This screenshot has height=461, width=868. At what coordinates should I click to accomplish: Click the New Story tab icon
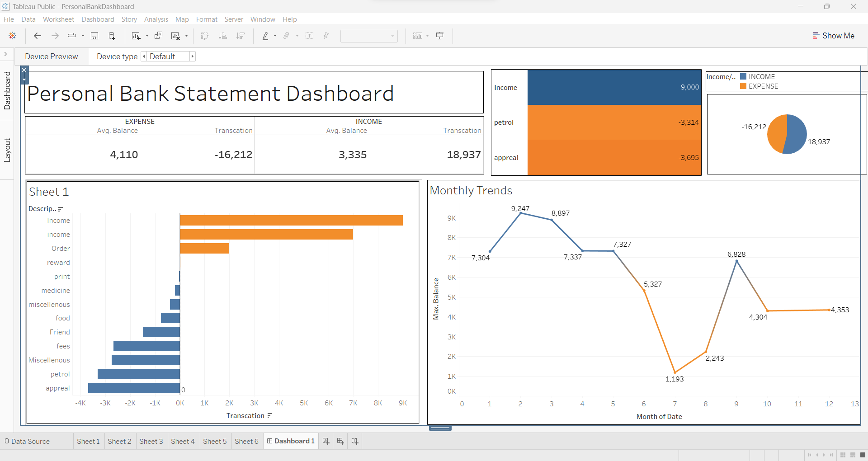point(355,441)
